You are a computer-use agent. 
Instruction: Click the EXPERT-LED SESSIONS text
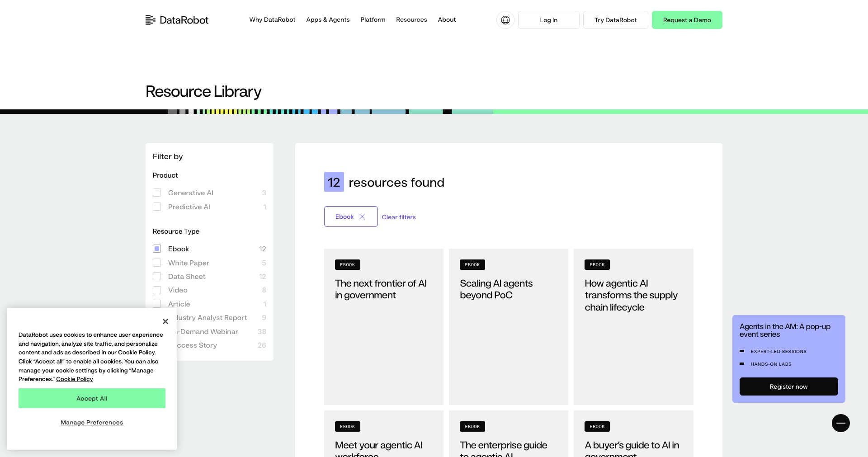(778, 351)
